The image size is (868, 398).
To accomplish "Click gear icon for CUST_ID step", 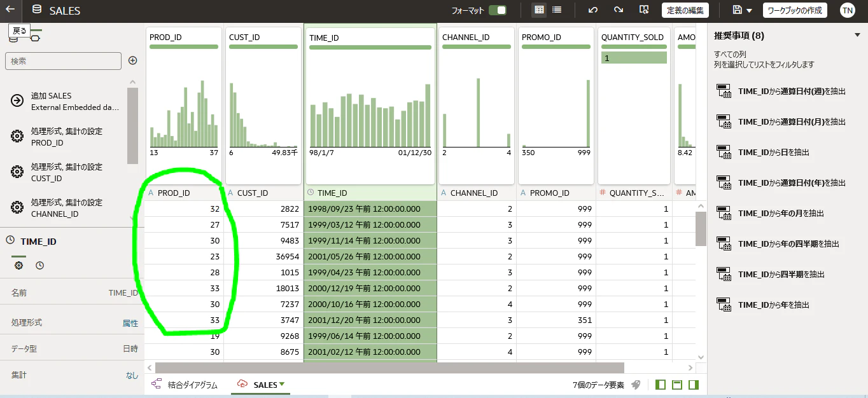I will (x=18, y=172).
